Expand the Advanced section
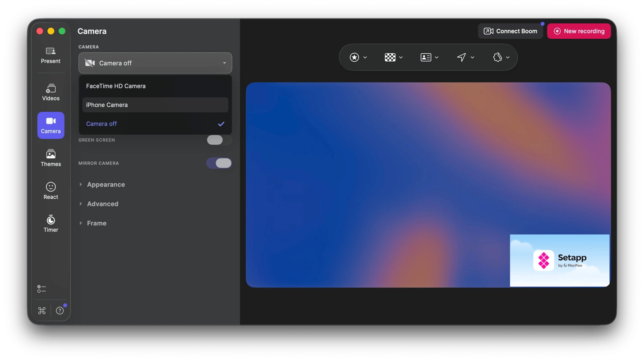 point(99,204)
